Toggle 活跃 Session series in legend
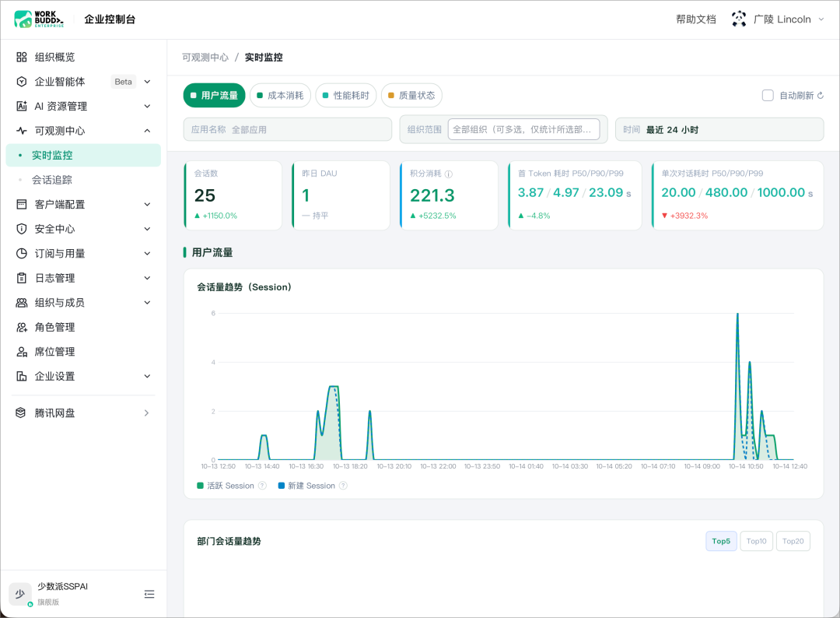Image resolution: width=840 pixels, height=618 pixels. (x=226, y=486)
